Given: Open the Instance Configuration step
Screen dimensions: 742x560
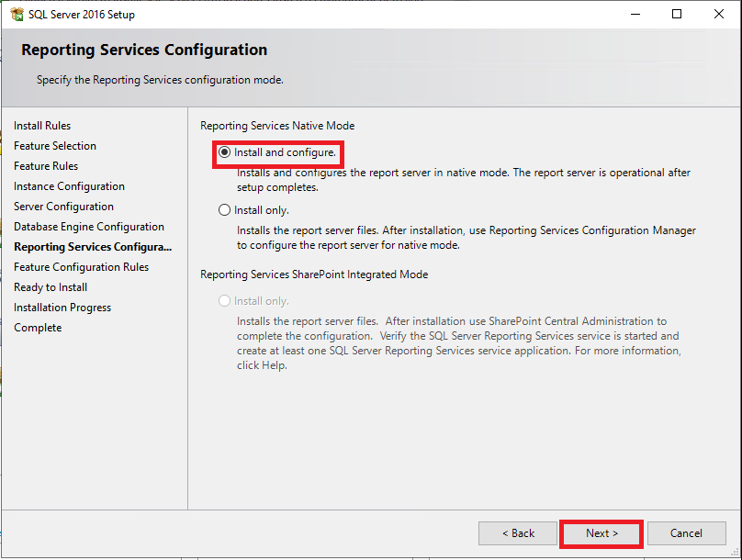Looking at the screenshot, I should tap(69, 186).
